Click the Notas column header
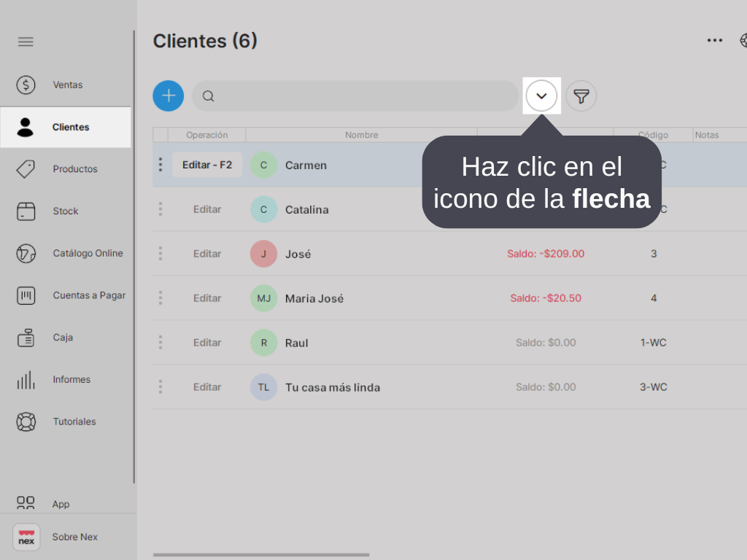Screen dimensions: 747x560 click(707, 135)
